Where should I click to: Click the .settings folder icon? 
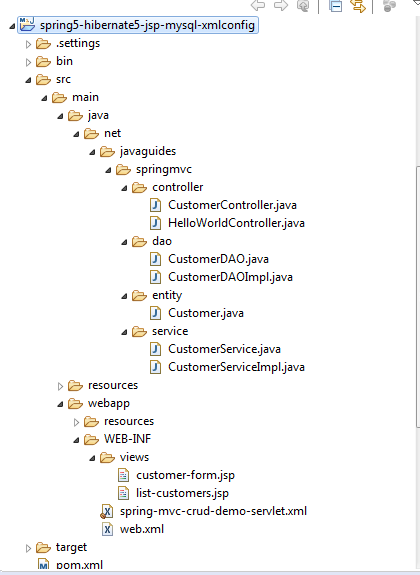click(43, 44)
